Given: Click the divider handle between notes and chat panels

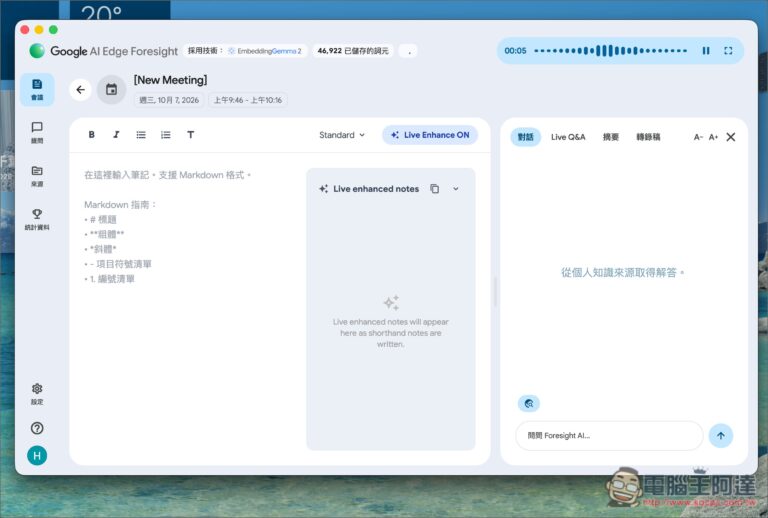Looking at the screenshot, I should [495, 292].
